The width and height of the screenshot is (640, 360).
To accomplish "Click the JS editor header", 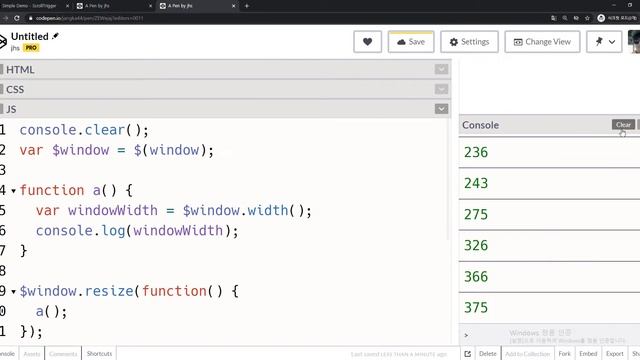I will [x=225, y=109].
